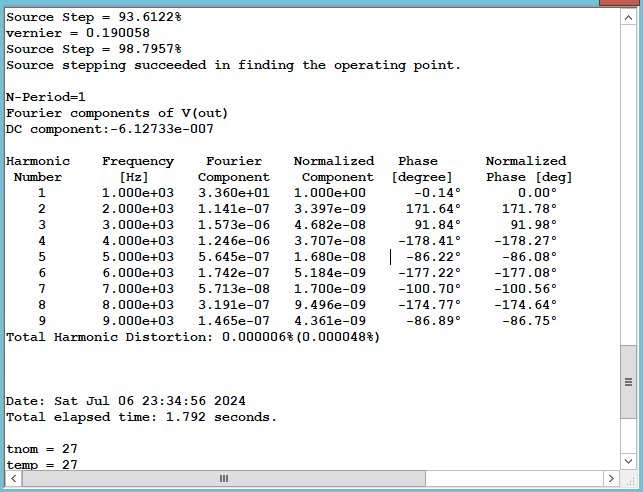
Task: Click harmonic 8 frequency 8.000e+03
Action: pos(138,305)
